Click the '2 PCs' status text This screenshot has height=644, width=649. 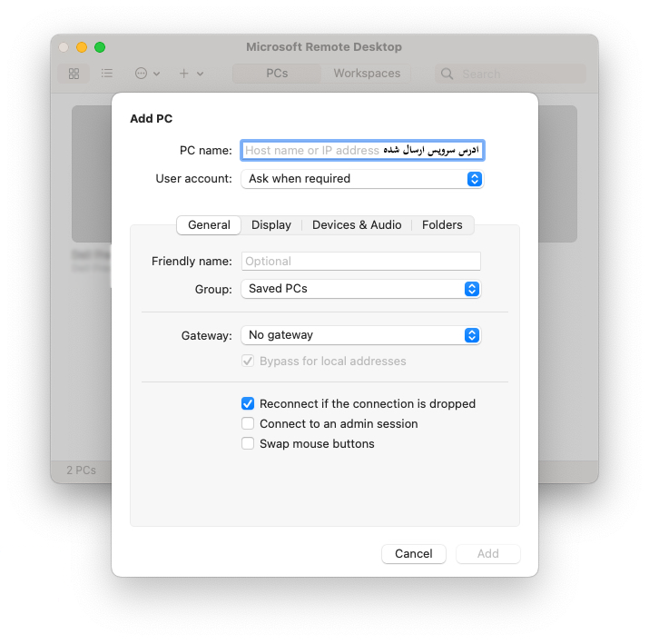[x=81, y=471]
